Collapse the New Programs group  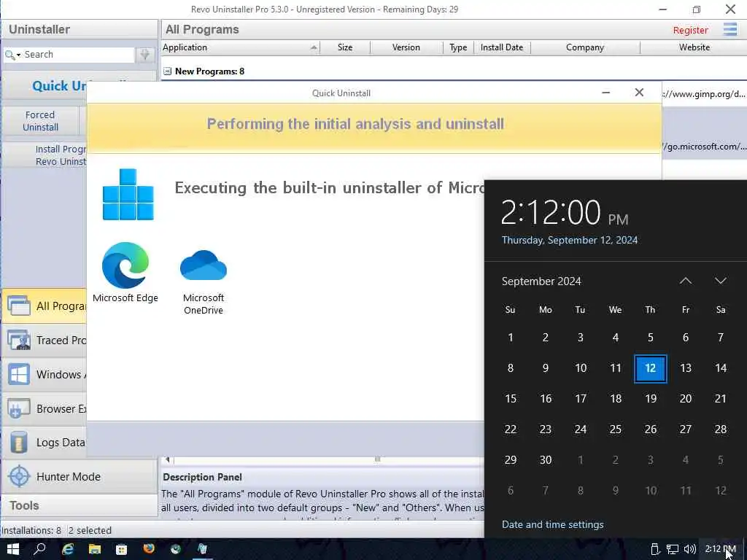click(x=167, y=71)
